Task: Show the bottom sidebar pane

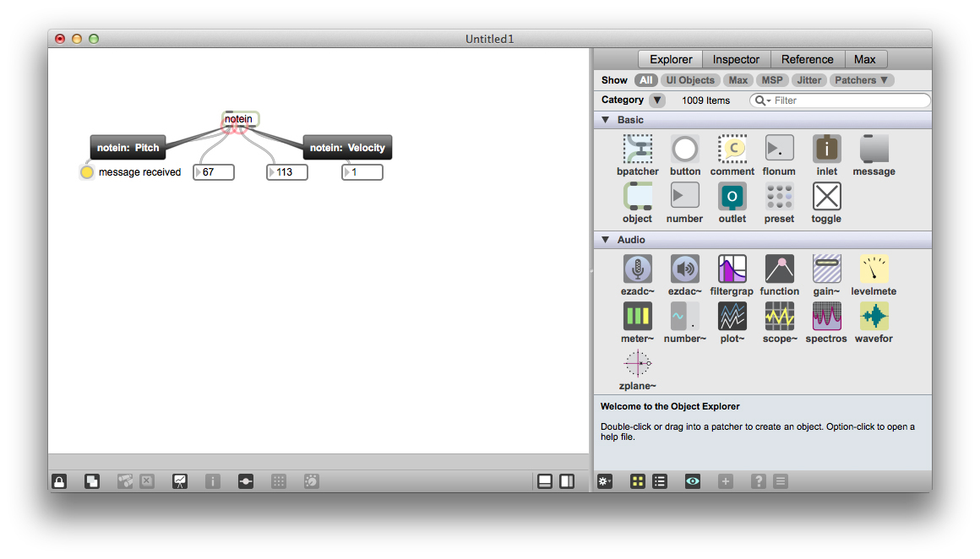Action: [544, 481]
